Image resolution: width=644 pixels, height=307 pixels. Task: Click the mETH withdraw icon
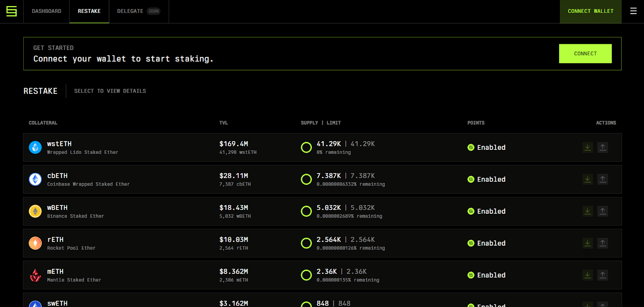click(603, 275)
